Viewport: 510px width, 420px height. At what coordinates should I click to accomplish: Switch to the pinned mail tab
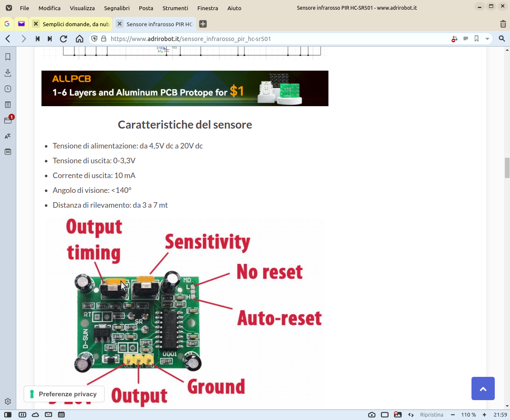21,24
